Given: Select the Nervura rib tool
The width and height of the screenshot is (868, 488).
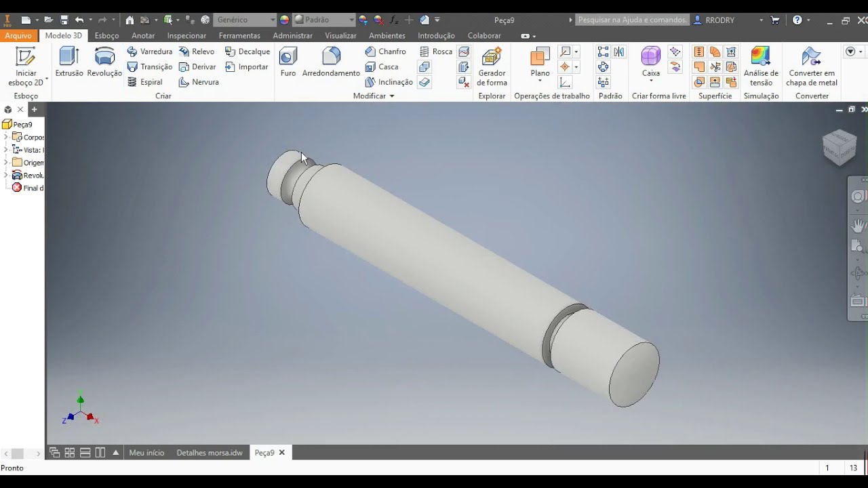Looking at the screenshot, I should pos(199,82).
